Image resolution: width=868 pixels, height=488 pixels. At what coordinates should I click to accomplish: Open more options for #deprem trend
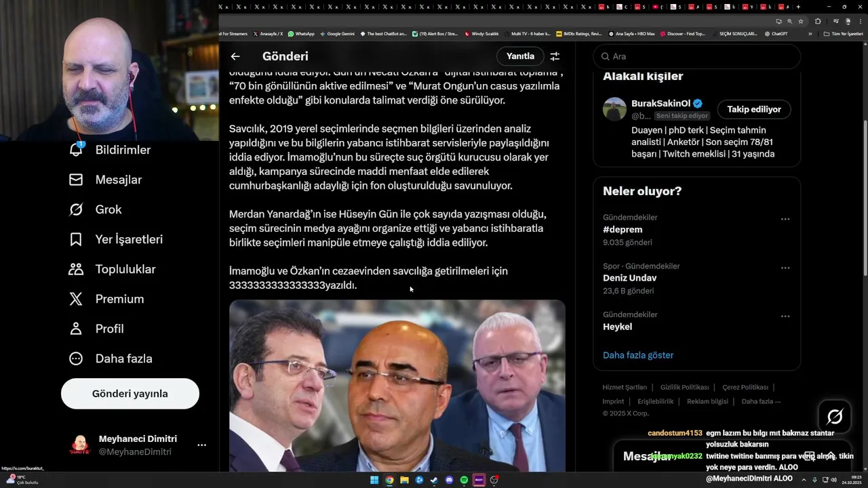[x=785, y=219]
